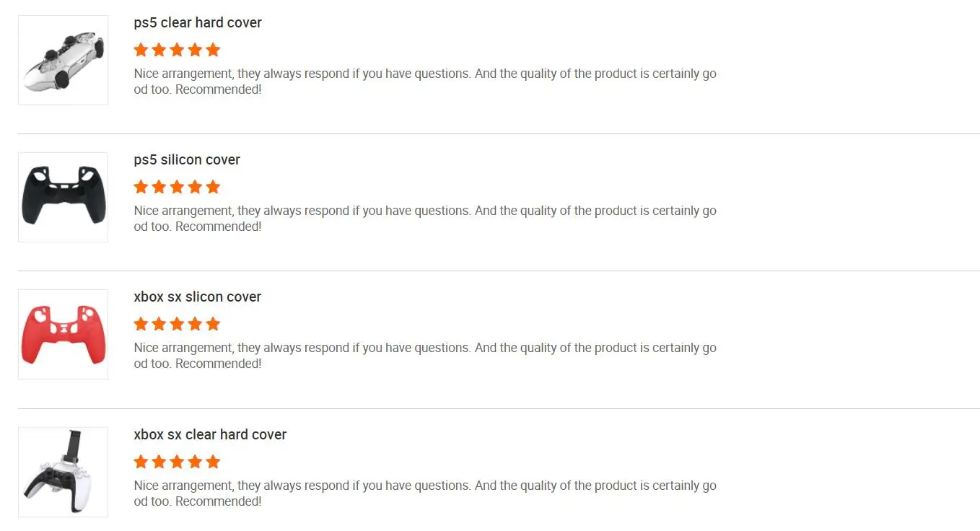Image resolution: width=980 pixels, height=531 pixels.
Task: Select last star under ps5 silicon cover
Action: point(213,187)
